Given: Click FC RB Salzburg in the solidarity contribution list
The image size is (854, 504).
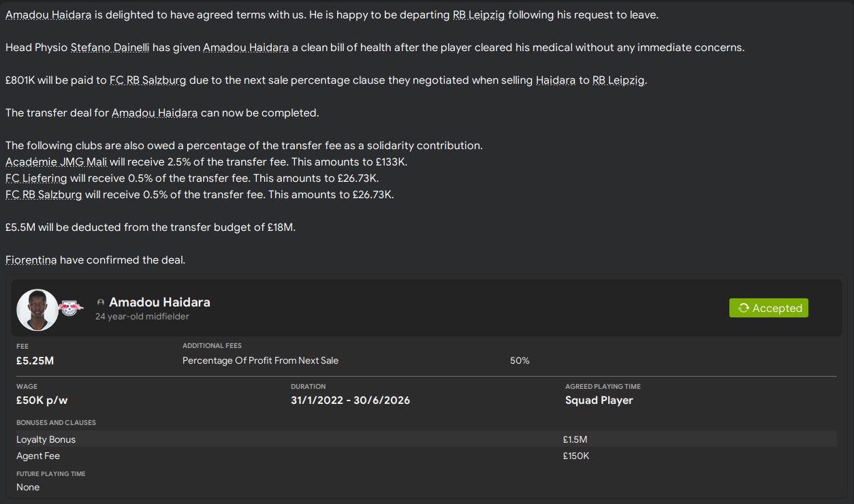Looking at the screenshot, I should (44, 195).
